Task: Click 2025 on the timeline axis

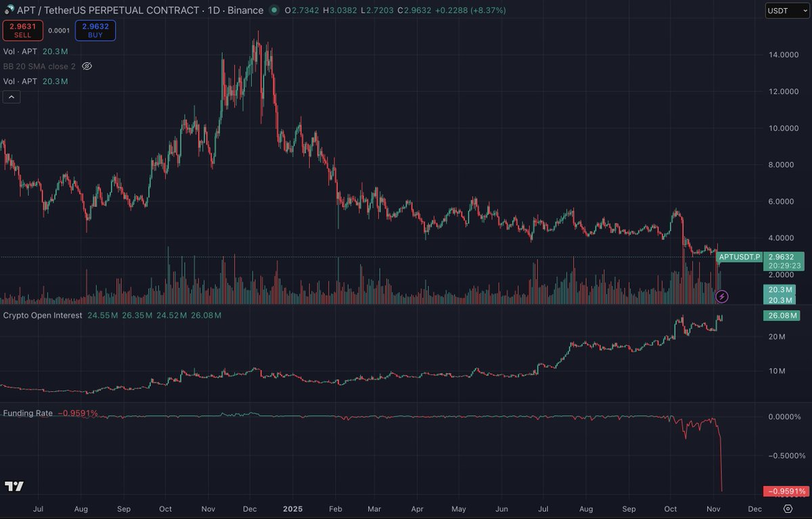Action: coord(292,509)
